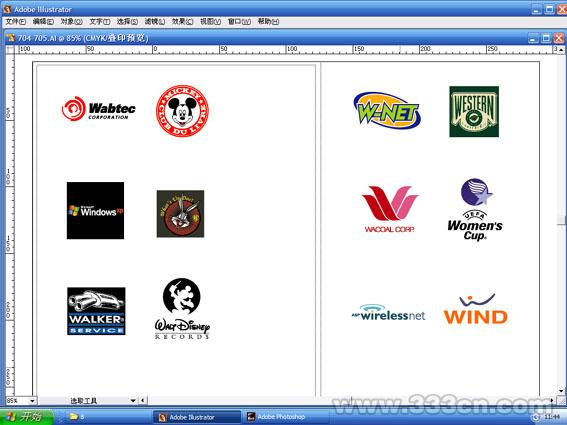
Task: Open the 编辑(E) menu
Action: pos(43,22)
